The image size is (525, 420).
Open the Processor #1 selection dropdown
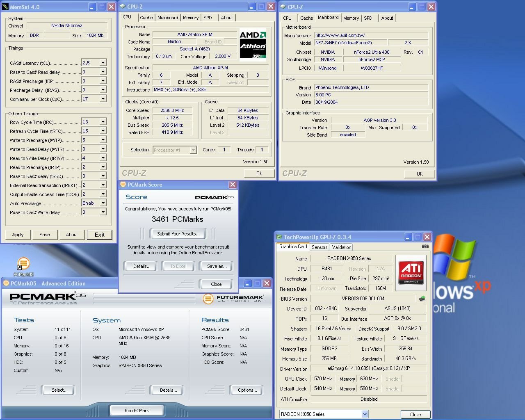(x=193, y=150)
